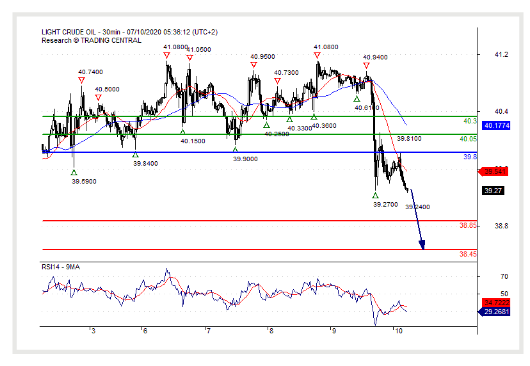Click the red 39.541 moving average tag
Screen dimensions: 530x366
pos(493,172)
